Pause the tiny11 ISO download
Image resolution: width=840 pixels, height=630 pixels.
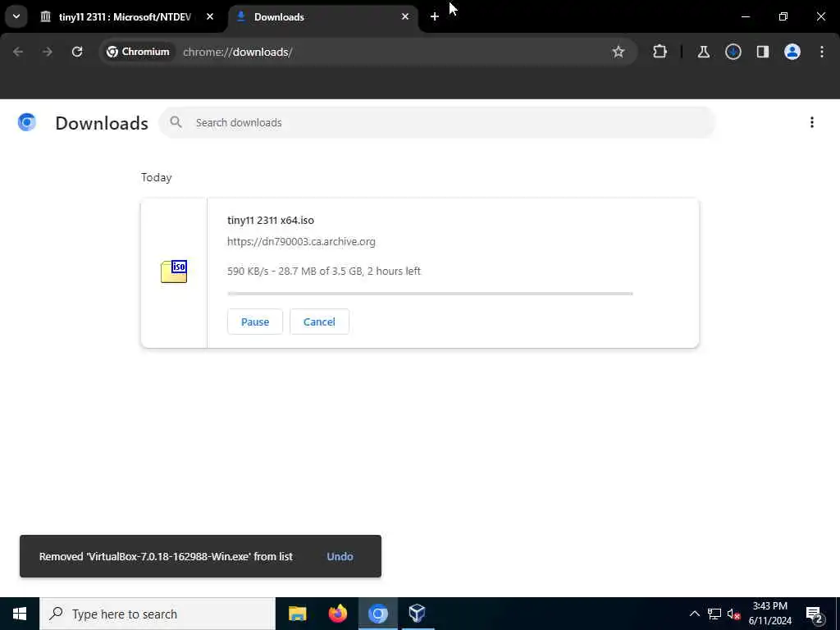click(255, 322)
